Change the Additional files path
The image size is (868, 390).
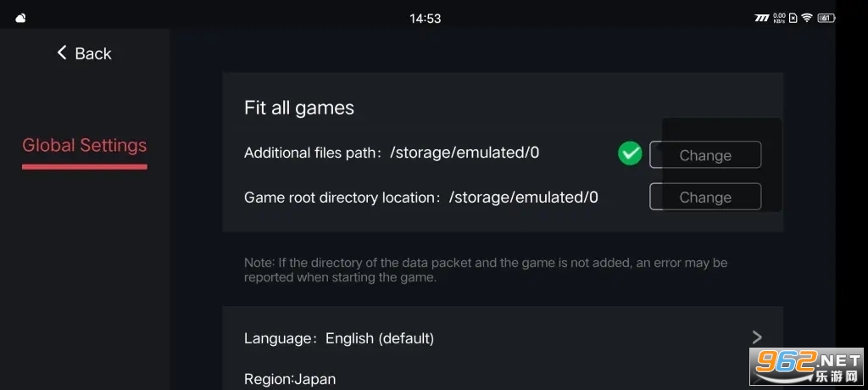pyautogui.click(x=705, y=155)
